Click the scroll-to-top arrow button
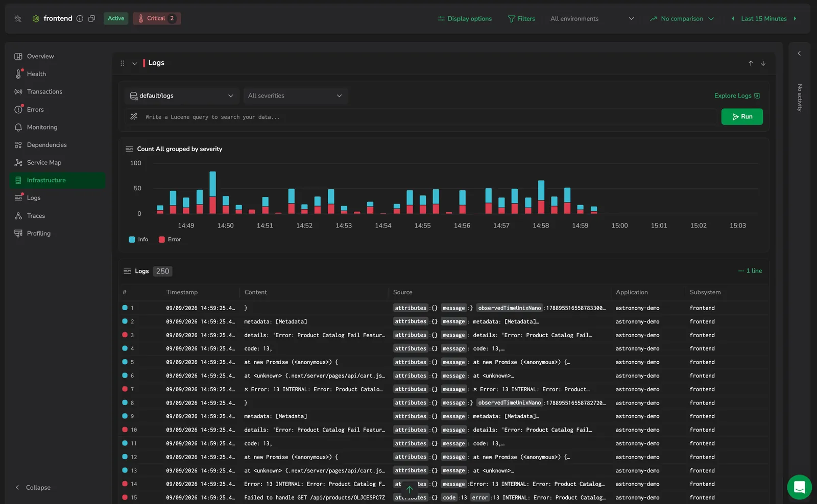Viewport: 817px width, 504px height. 410,490
